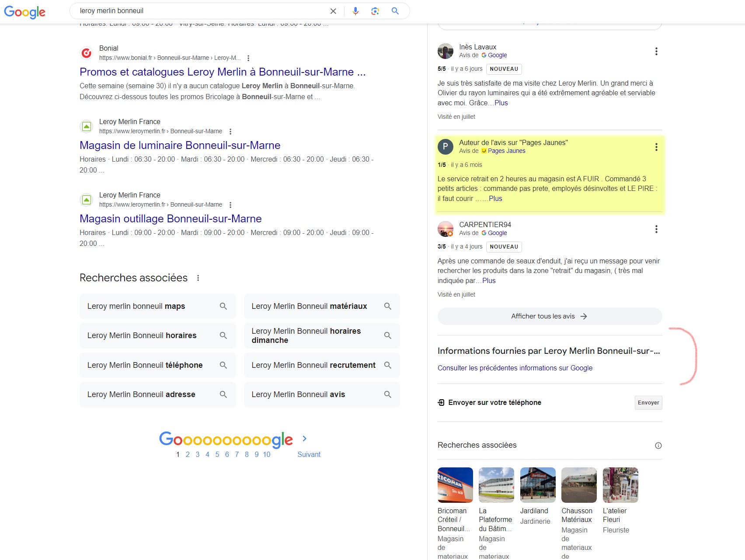Open Bonial result options menu
This screenshot has width=745, height=560.
(x=248, y=58)
